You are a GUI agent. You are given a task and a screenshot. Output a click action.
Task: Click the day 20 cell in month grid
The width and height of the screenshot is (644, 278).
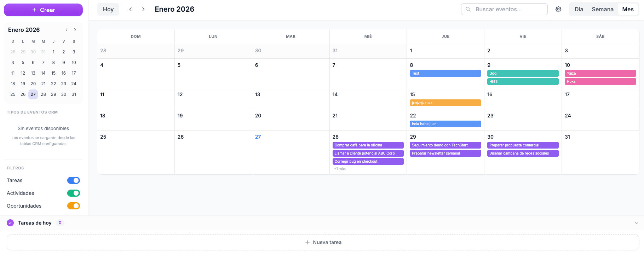tap(291, 120)
